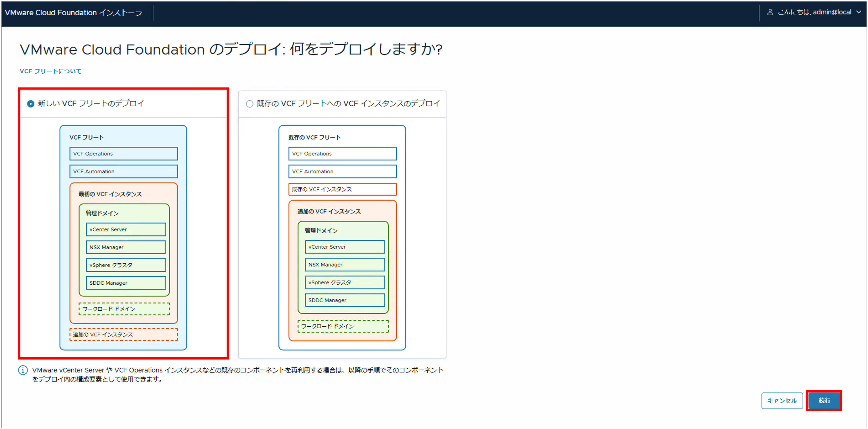
Task: Click the solid-bordered 追加の VCF インスタンス heading
Action: pos(329,212)
